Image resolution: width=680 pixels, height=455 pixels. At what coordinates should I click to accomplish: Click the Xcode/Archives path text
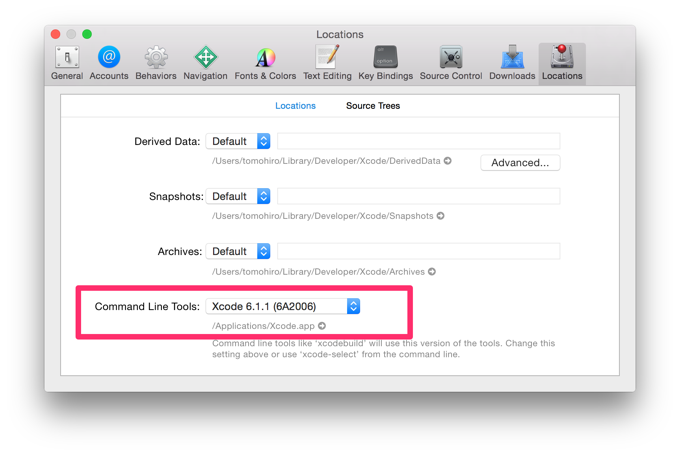pyautogui.click(x=318, y=272)
